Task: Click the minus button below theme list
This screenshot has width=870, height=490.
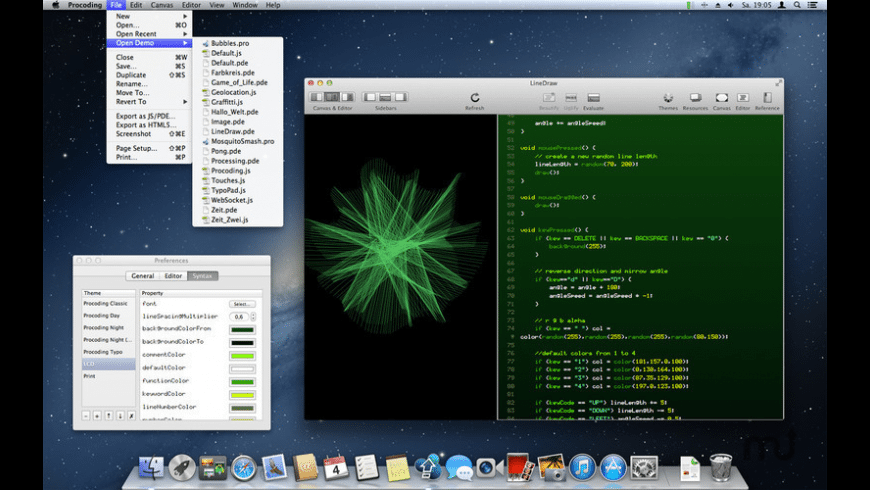Action: pos(86,415)
